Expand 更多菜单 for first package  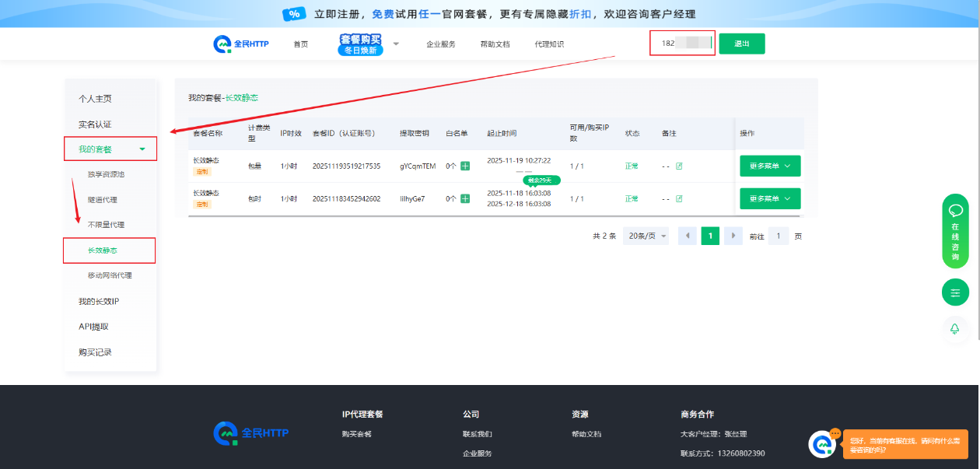[769, 166]
